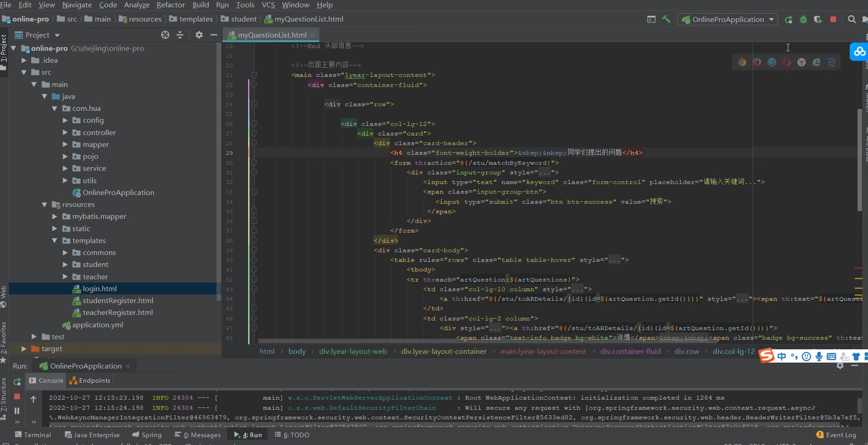
Task: Click the Project panel settings gear
Action: (x=199, y=35)
